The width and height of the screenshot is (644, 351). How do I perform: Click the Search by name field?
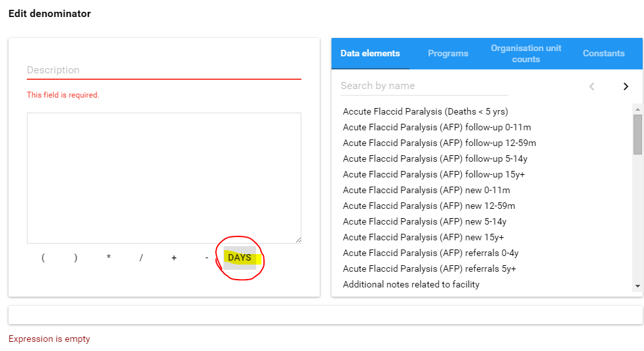pyautogui.click(x=424, y=86)
